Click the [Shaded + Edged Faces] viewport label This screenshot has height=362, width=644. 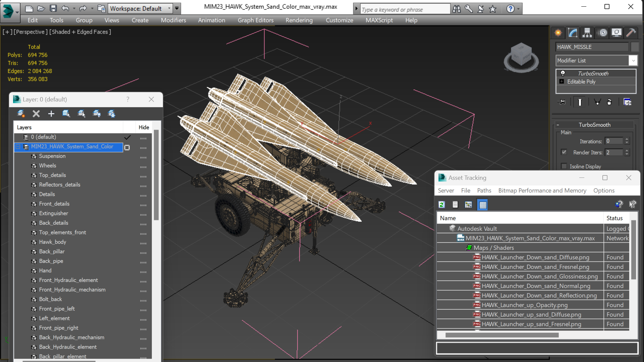(x=80, y=32)
